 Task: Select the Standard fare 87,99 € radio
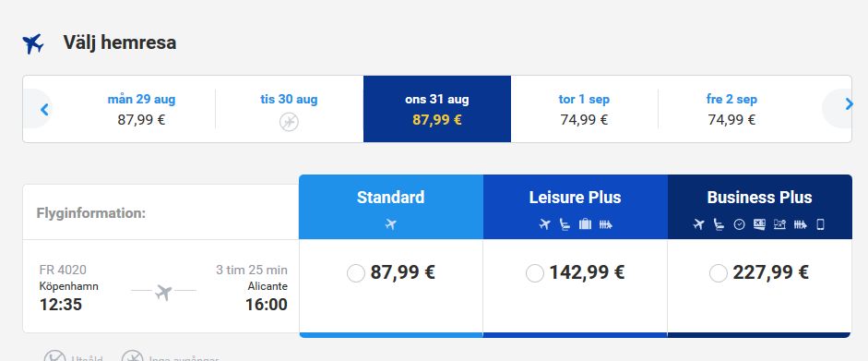coord(356,273)
